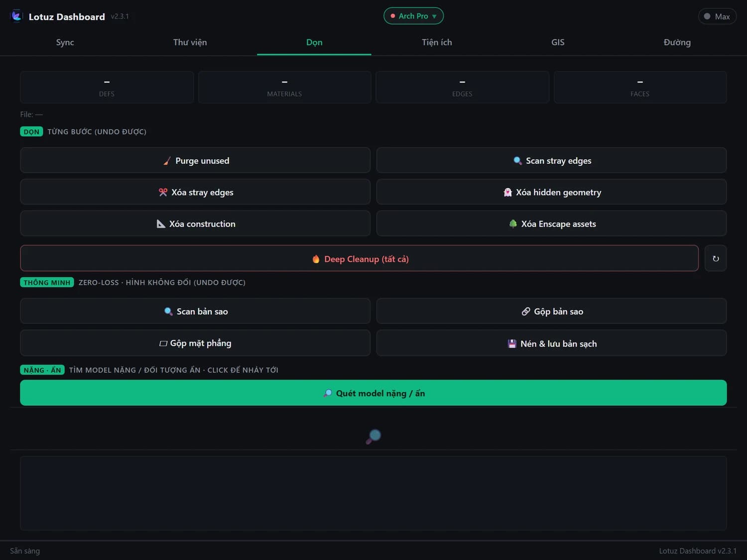Image resolution: width=747 pixels, height=560 pixels.
Task: Click the refresh icon beside Deep Cleanup
Action: pyautogui.click(x=716, y=258)
